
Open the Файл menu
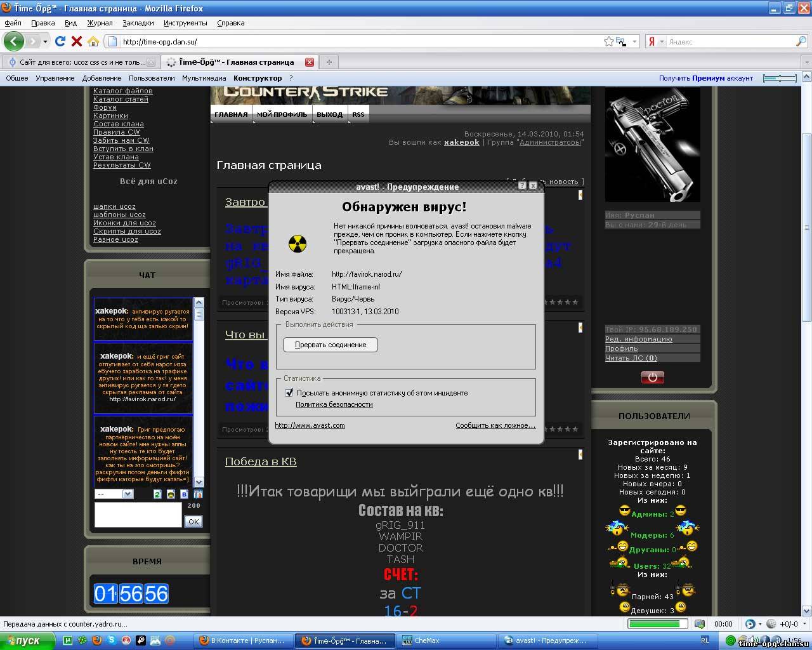(x=13, y=23)
